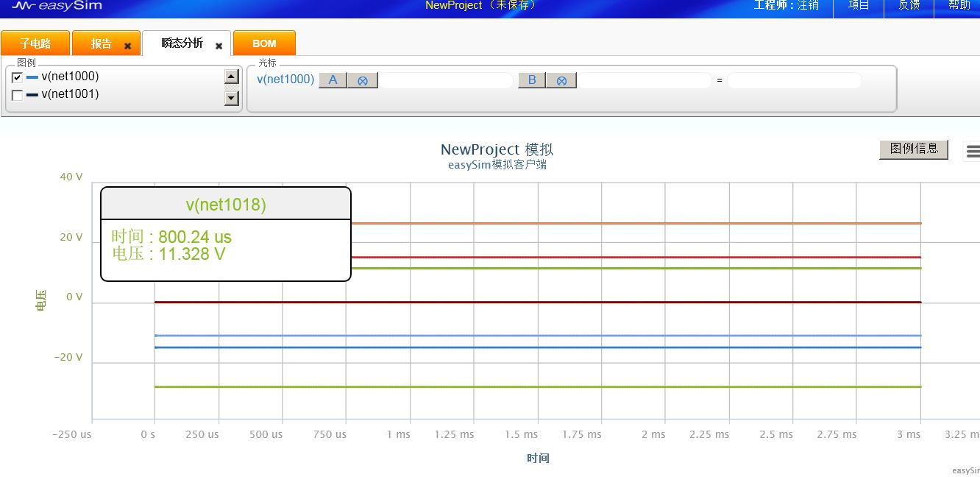
Task: Open the 反馈 menu
Action: point(909,5)
